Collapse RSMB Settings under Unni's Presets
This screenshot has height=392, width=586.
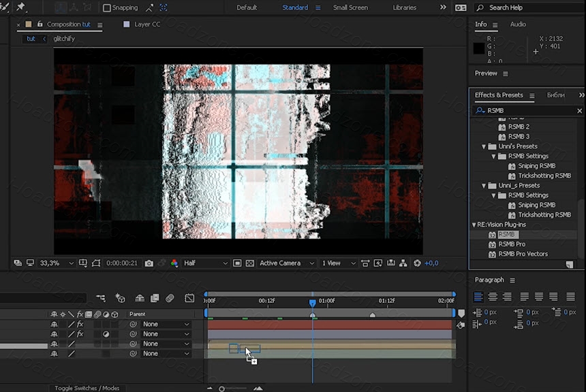pos(493,157)
